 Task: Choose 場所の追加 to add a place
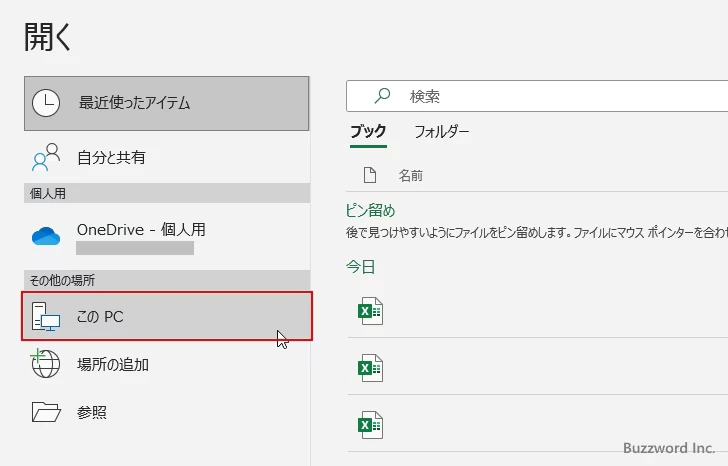tap(166, 364)
